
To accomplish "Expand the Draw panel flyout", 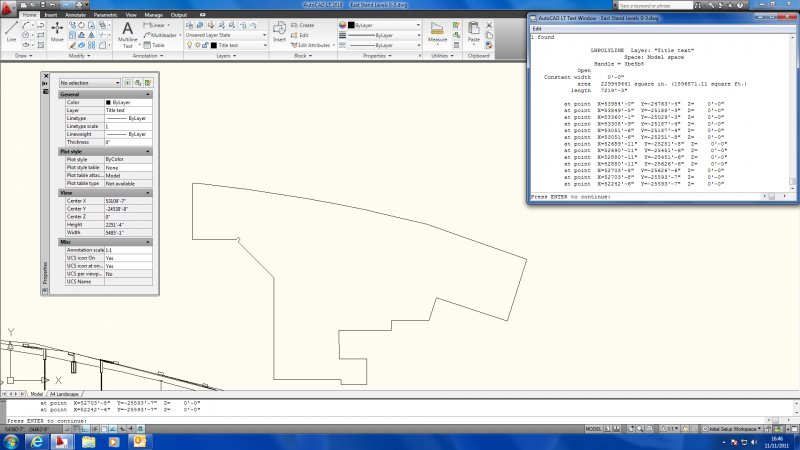I will coord(23,56).
